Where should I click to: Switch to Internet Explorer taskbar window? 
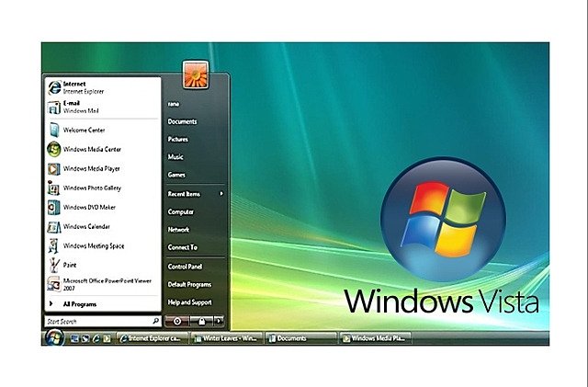[152, 338]
